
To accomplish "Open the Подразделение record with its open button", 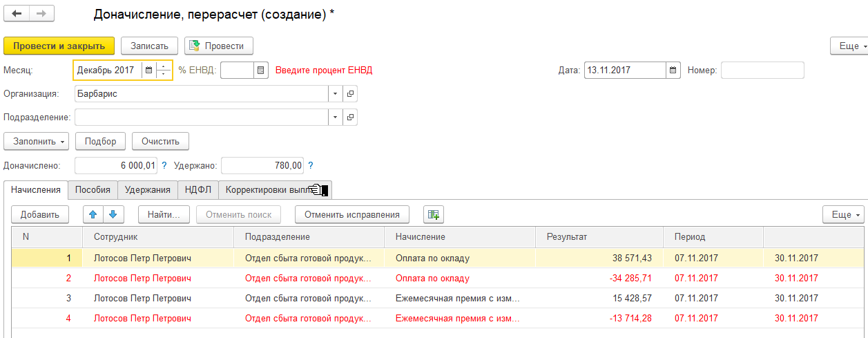I will point(350,118).
